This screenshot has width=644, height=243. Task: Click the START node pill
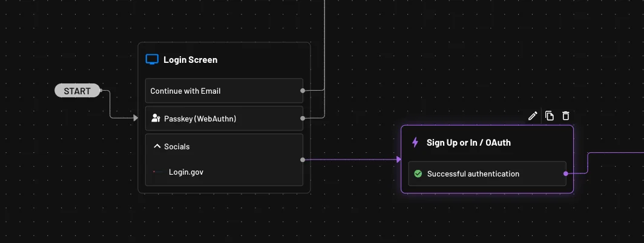pos(77,91)
